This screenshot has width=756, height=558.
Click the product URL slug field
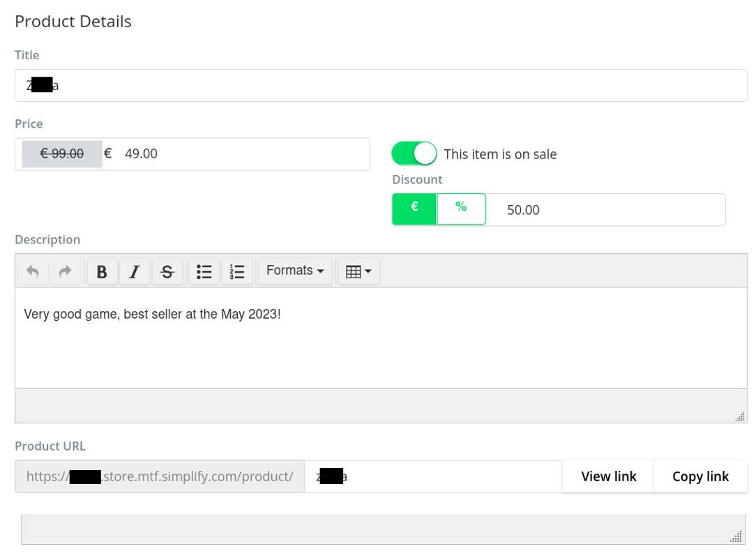coord(432,476)
